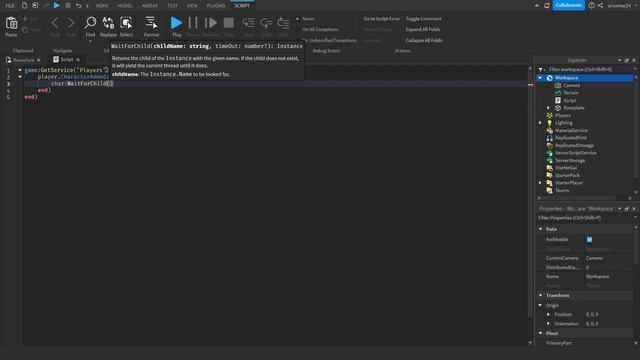Click the Replace icon in ribbon
640x360 pixels.
(x=108, y=23)
